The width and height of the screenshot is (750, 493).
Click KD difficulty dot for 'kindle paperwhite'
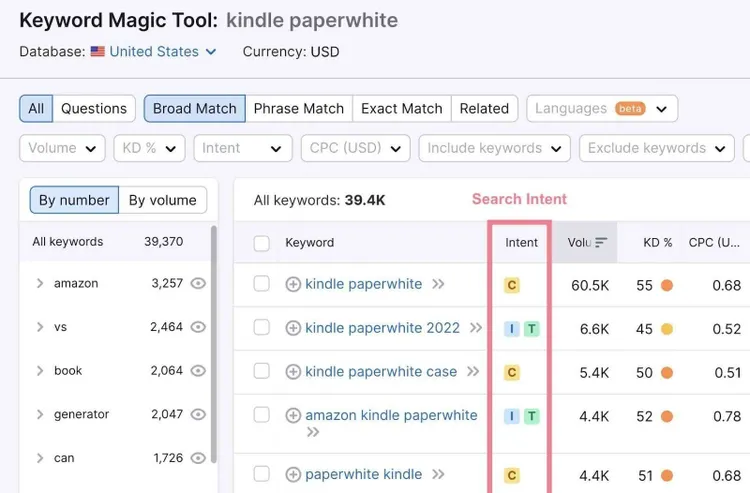[667, 285]
